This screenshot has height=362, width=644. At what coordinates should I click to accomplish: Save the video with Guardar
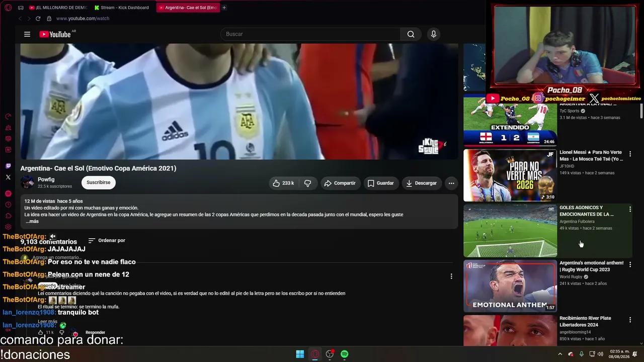pos(380,183)
